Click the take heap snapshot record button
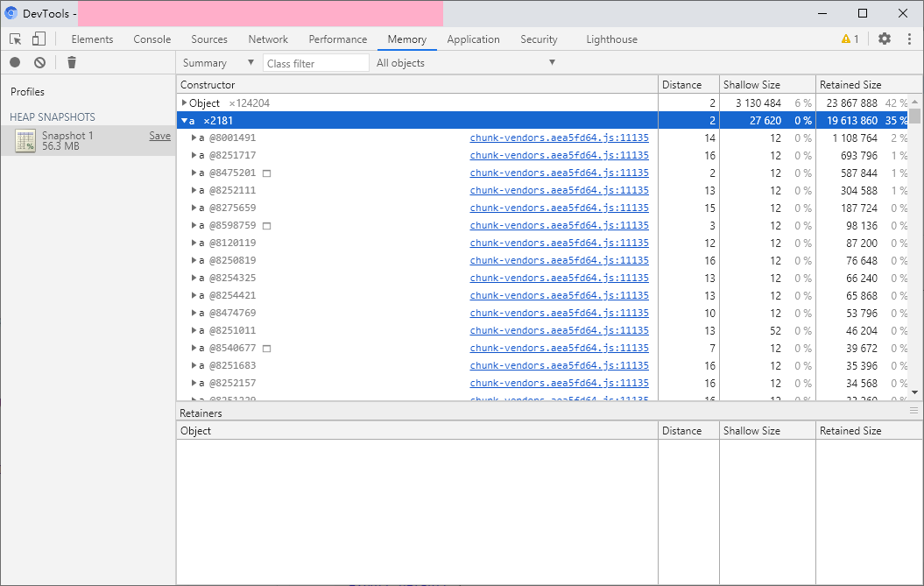Screen dimensions: 924x586 (15, 63)
